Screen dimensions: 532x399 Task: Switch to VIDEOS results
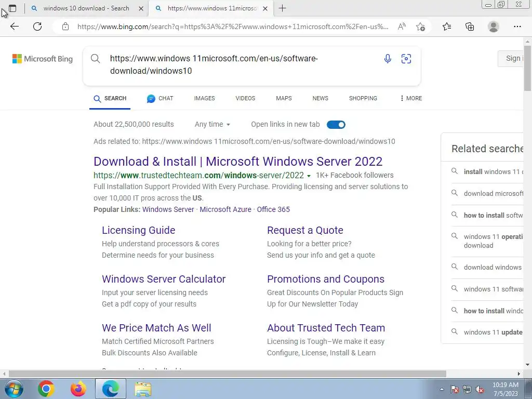(x=245, y=98)
